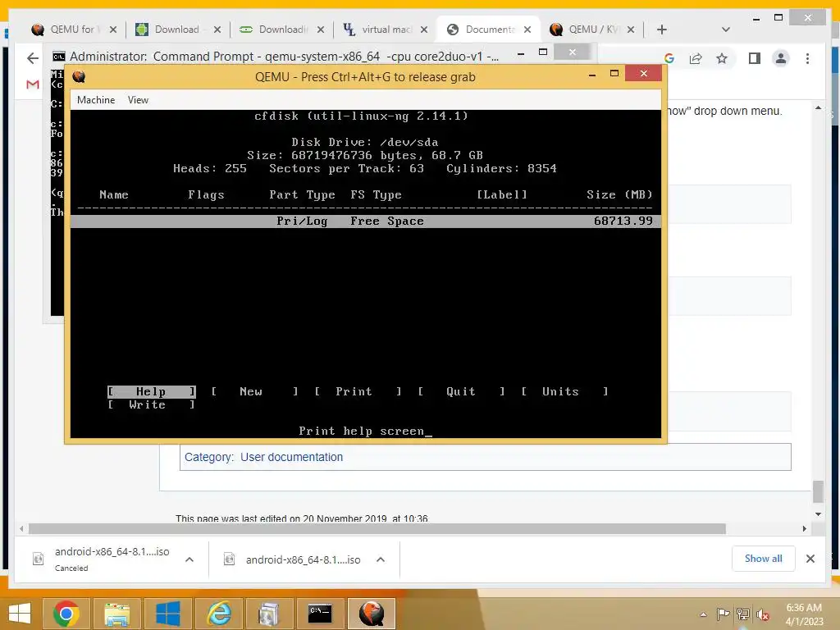Bookmark this page with the star icon
This screenshot has height=630, width=840.
(x=722, y=58)
